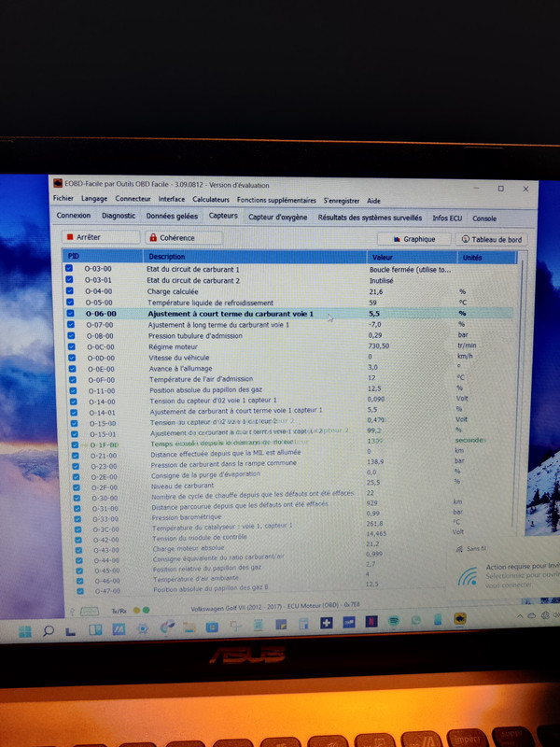
Task: Click the Sans fil wireless notification icon
Action: (x=459, y=549)
